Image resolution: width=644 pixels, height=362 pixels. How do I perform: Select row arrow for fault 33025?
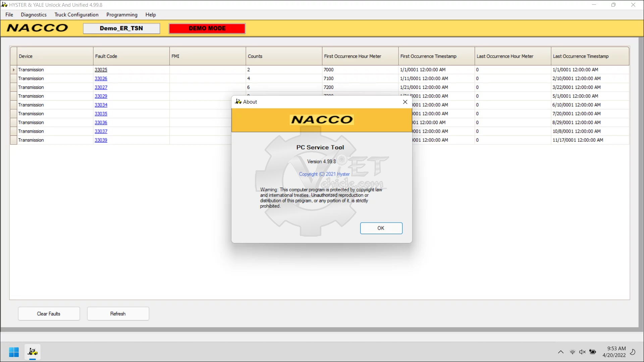click(14, 70)
